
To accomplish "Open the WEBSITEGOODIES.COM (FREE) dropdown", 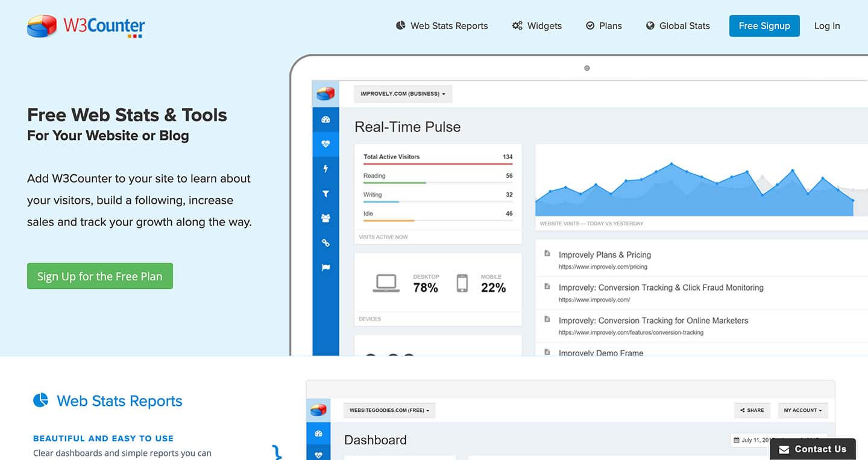I will pos(389,411).
